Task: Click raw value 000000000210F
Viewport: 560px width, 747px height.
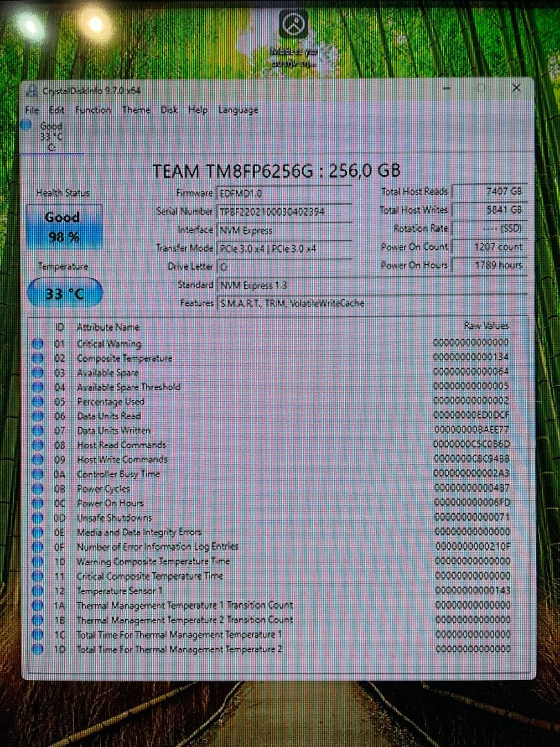Action: coord(472,546)
